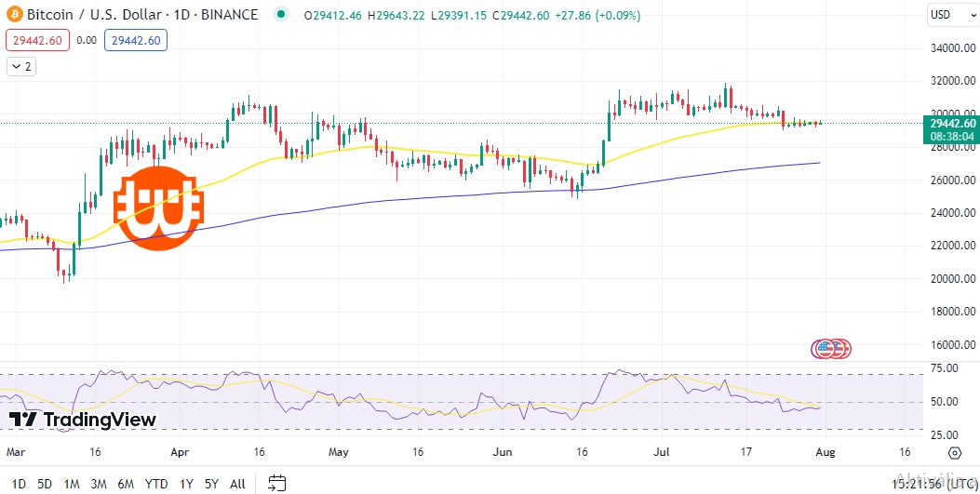Click the economic events flag icons
Image resolution: width=980 pixels, height=494 pixels.
(x=830, y=349)
